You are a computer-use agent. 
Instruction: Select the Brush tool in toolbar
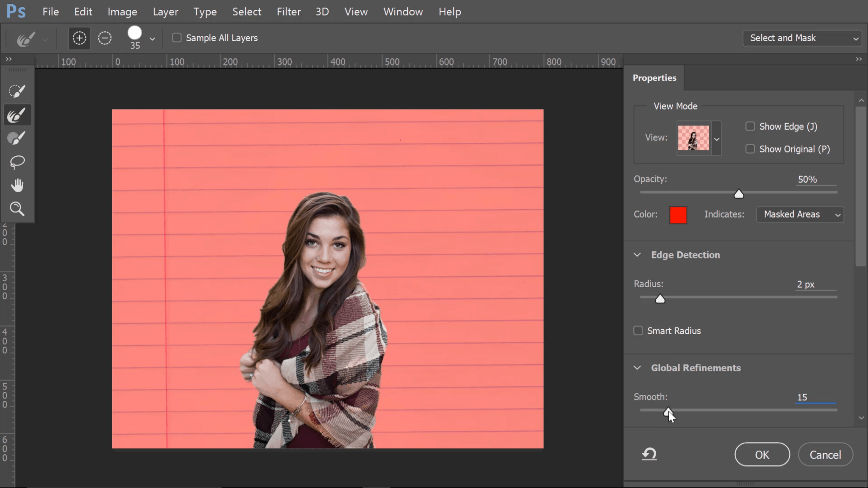(17, 138)
